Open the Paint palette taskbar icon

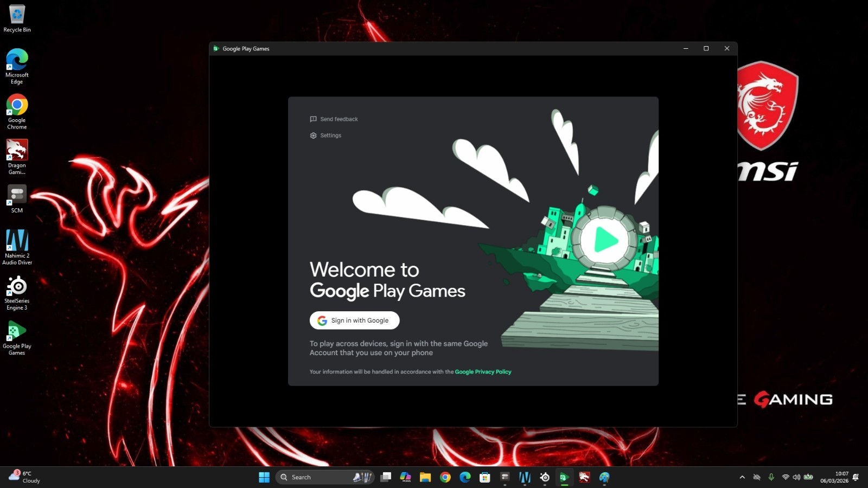tap(604, 477)
